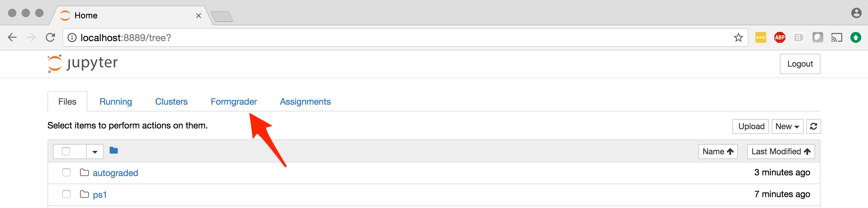Click the Cast extension icon
The height and width of the screenshot is (208, 868).
pyautogui.click(x=836, y=38)
